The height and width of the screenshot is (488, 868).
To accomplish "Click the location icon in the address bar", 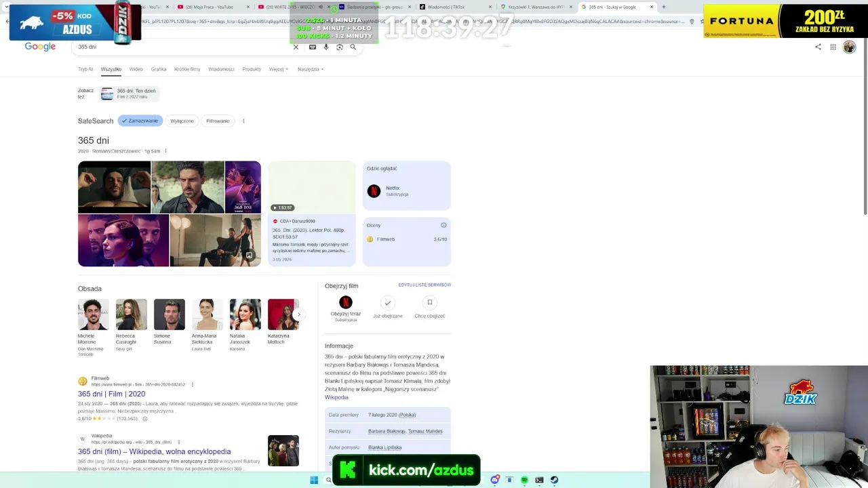I will [692, 21].
